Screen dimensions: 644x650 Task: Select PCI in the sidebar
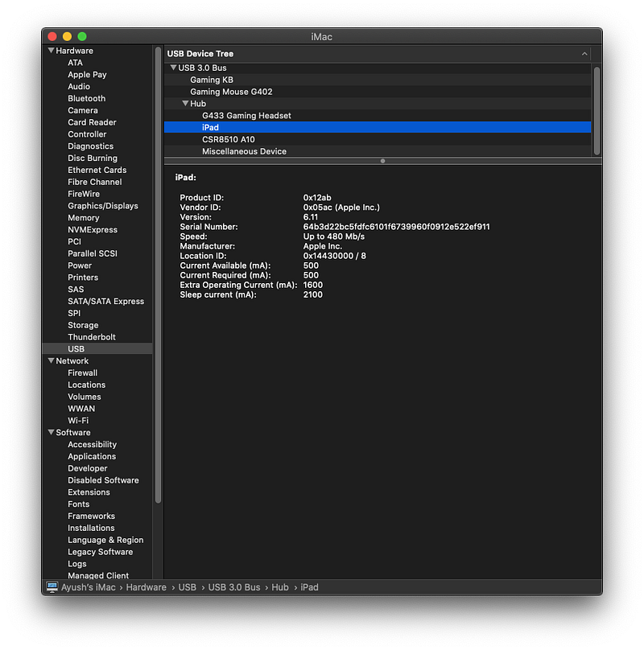pos(74,241)
